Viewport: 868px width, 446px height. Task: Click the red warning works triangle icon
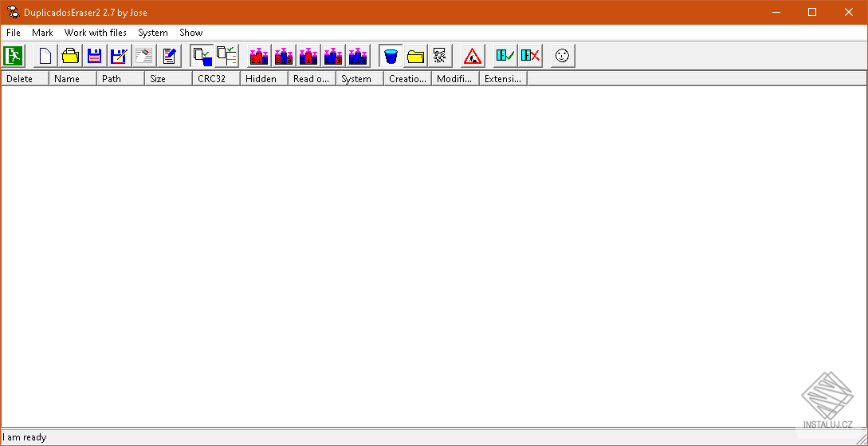pyautogui.click(x=473, y=56)
